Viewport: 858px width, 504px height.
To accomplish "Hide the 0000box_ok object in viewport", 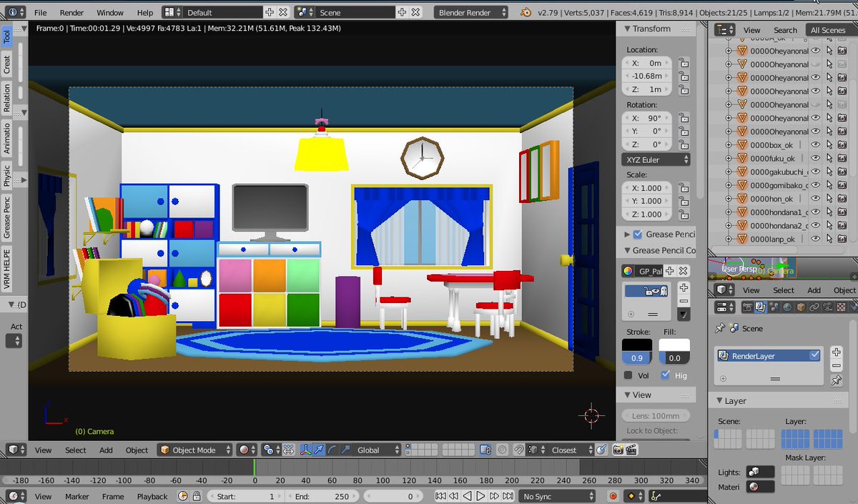I will (816, 145).
